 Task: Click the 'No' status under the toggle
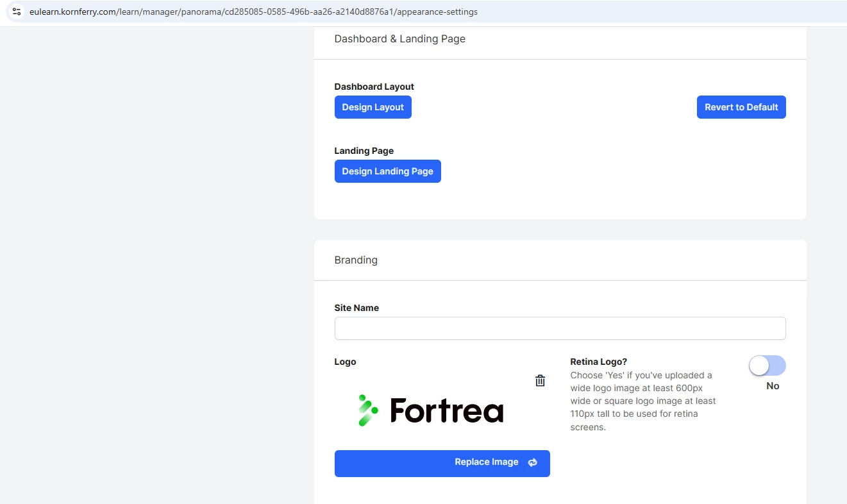(773, 386)
